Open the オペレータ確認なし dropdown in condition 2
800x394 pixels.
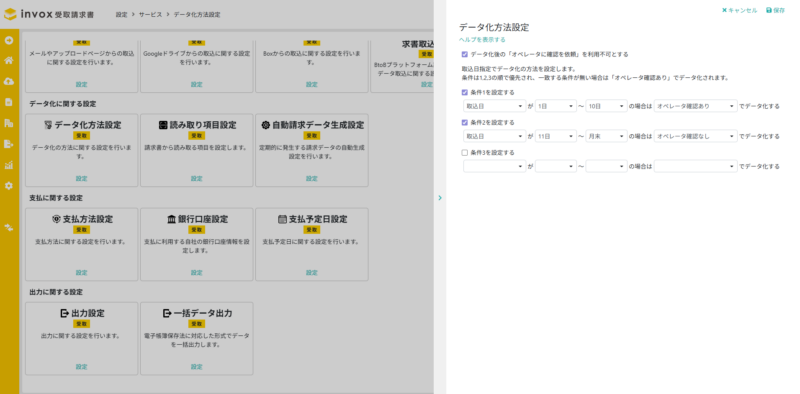coord(695,136)
